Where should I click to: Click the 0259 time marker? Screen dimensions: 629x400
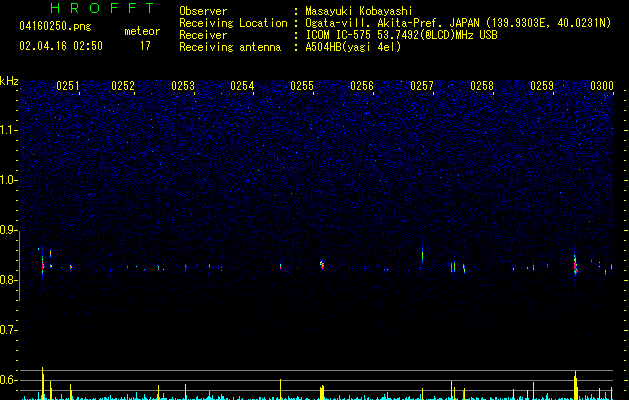tap(542, 86)
